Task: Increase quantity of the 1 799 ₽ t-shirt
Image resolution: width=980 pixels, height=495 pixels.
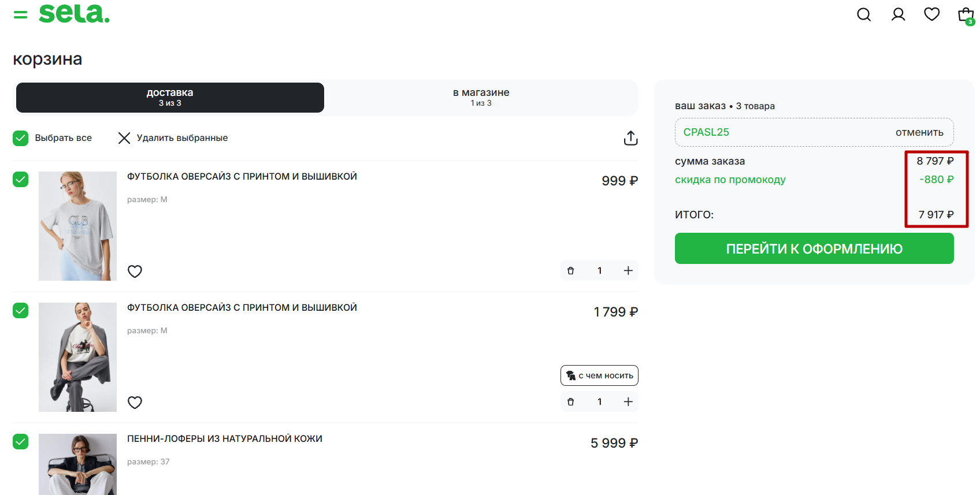Action: (x=628, y=402)
